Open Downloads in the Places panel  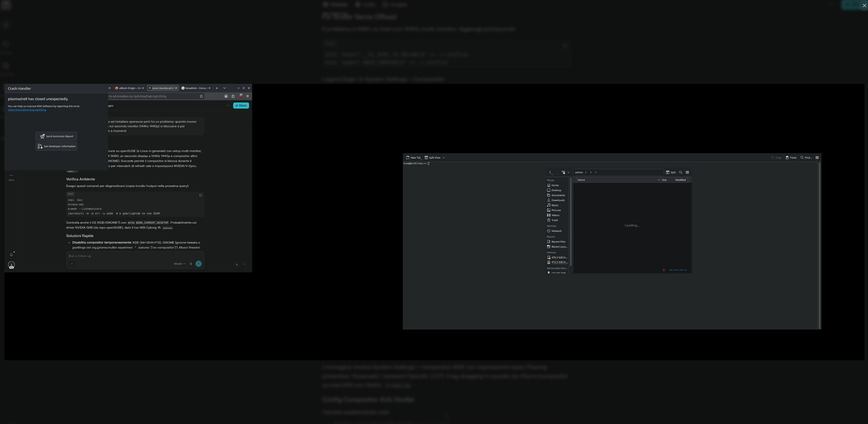[x=558, y=200]
